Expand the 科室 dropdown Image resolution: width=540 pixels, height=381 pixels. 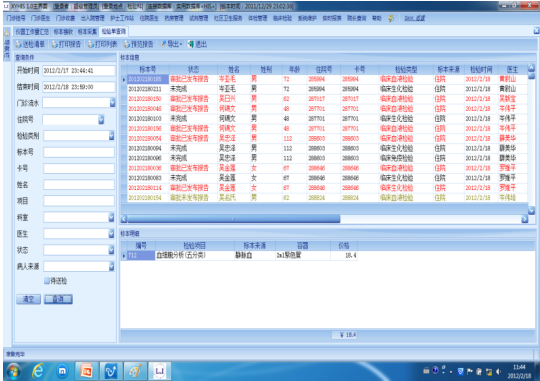click(111, 217)
